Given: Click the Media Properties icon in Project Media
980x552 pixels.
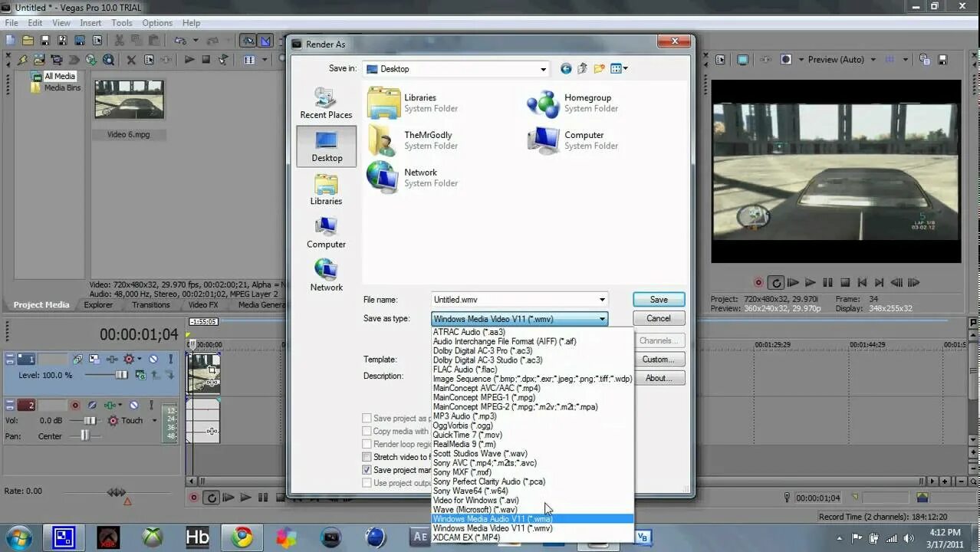Looking at the screenshot, I should point(149,60).
